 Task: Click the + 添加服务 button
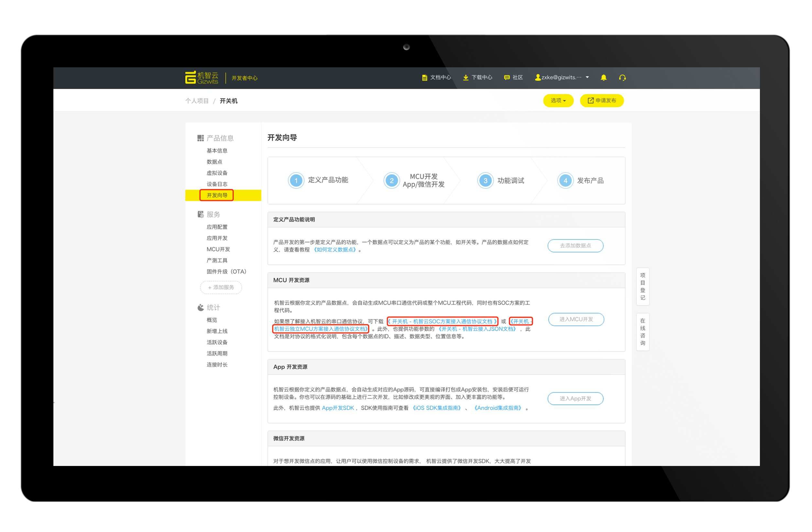click(221, 287)
